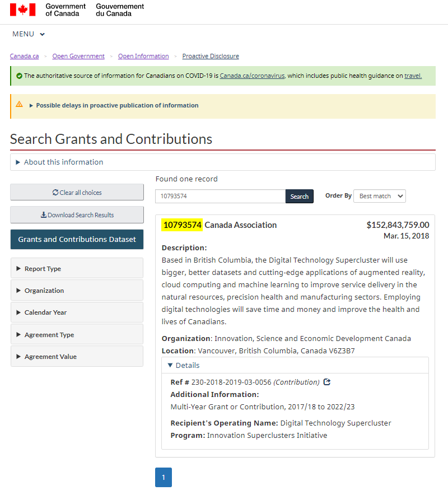The height and width of the screenshot is (495, 448).
Task: Open the MENU dropdown
Action: [x=29, y=34]
